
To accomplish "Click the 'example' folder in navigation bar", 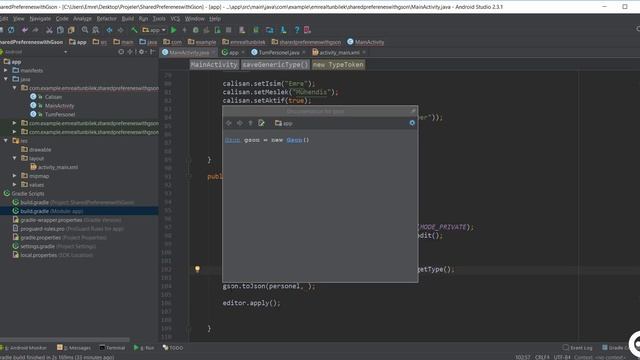I will (x=202, y=42).
